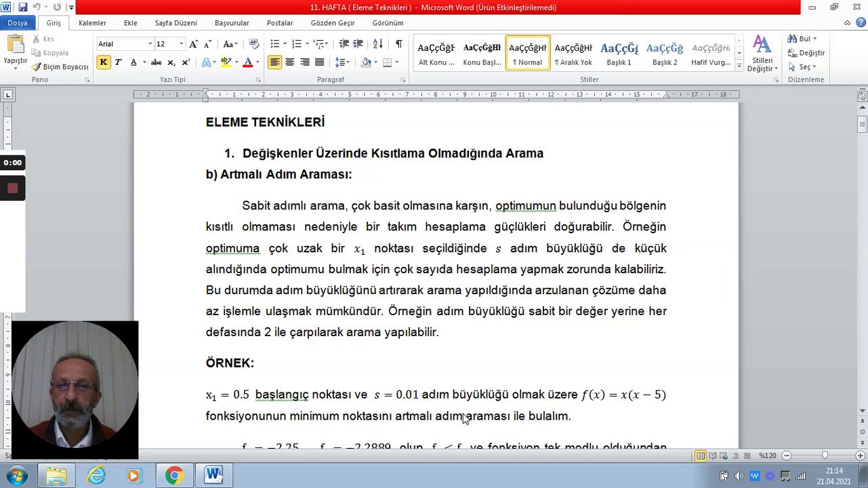The width and height of the screenshot is (868, 488).
Task: Right align the paragraph
Action: tap(304, 62)
